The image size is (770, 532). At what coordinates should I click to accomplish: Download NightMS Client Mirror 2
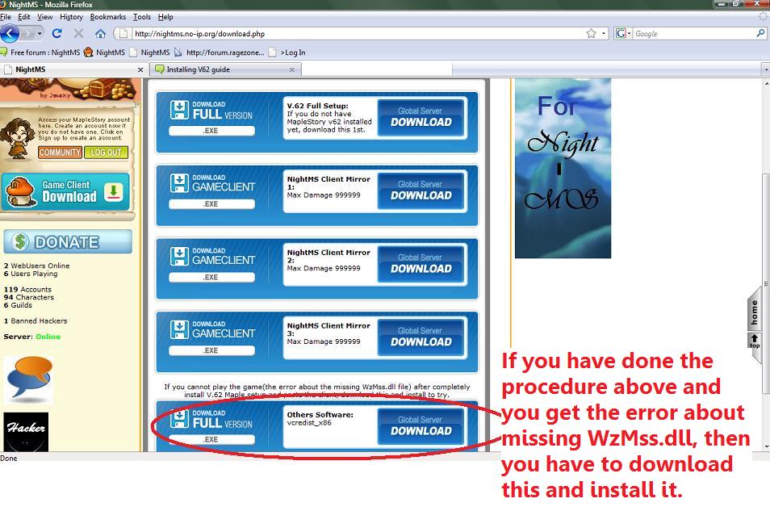tap(421, 264)
